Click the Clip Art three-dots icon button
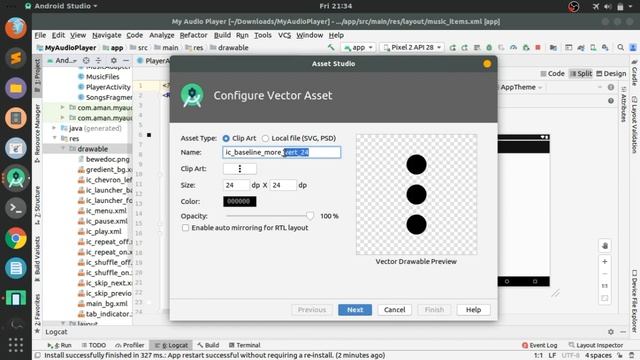640x360 pixels. 240,169
